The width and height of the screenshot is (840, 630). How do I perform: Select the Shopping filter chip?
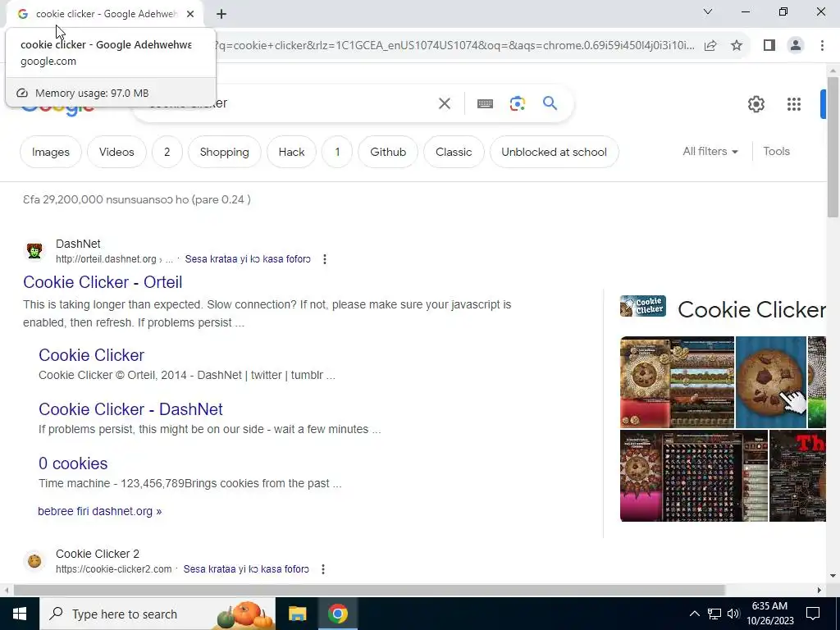pos(225,152)
